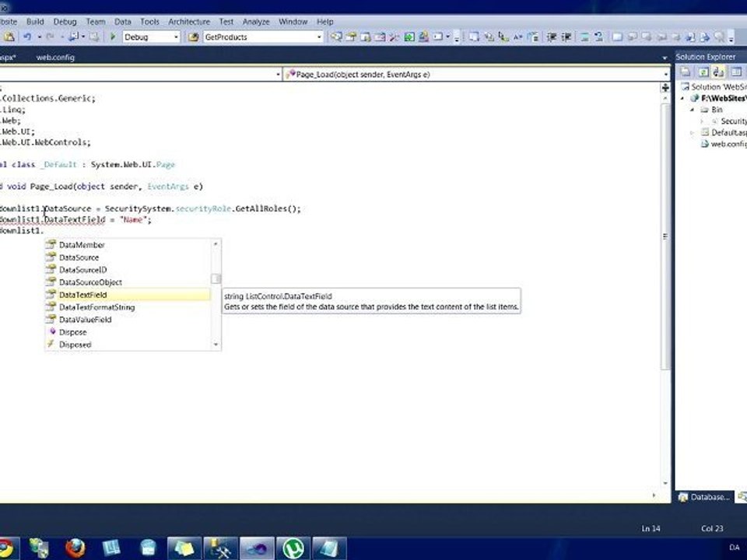The height and width of the screenshot is (560, 747).
Task: Open the Undo history dropdown arrow
Action: 40,37
